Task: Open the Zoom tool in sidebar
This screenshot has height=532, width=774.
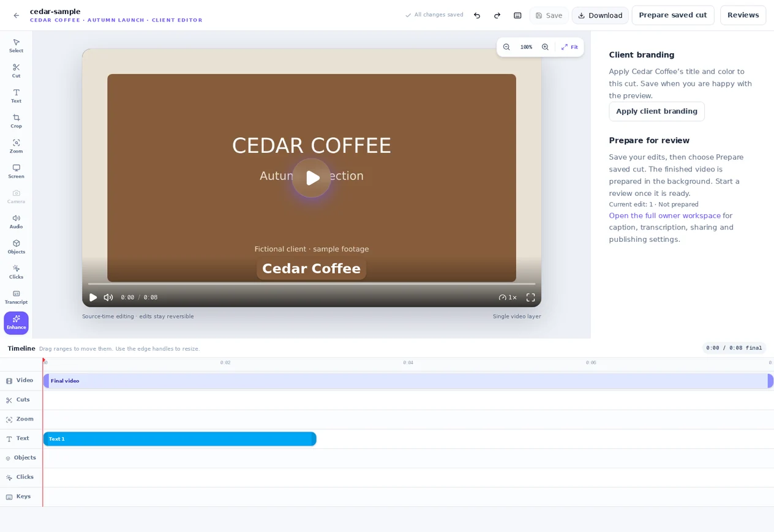Action: coord(16,146)
